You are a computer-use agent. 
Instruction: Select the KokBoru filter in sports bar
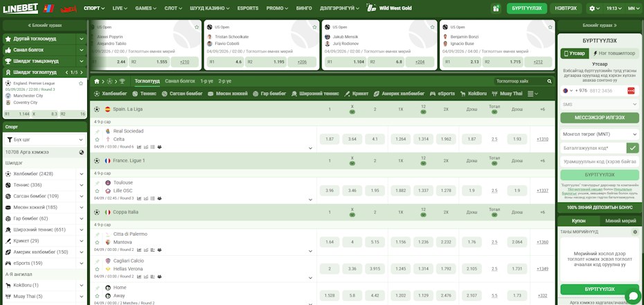474,94
